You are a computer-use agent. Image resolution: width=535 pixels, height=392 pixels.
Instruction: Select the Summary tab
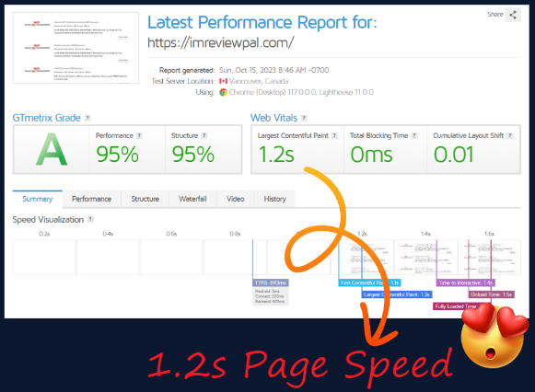pyautogui.click(x=38, y=199)
